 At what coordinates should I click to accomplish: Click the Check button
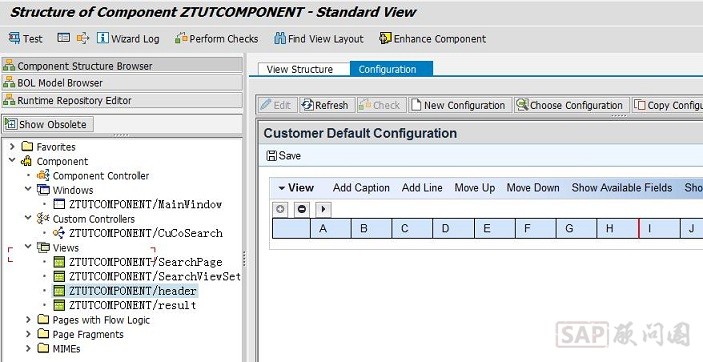pos(381,105)
